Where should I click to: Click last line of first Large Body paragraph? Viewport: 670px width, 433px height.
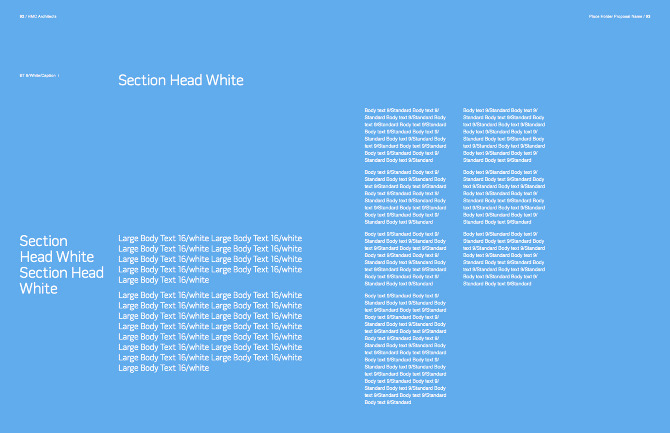click(x=164, y=280)
